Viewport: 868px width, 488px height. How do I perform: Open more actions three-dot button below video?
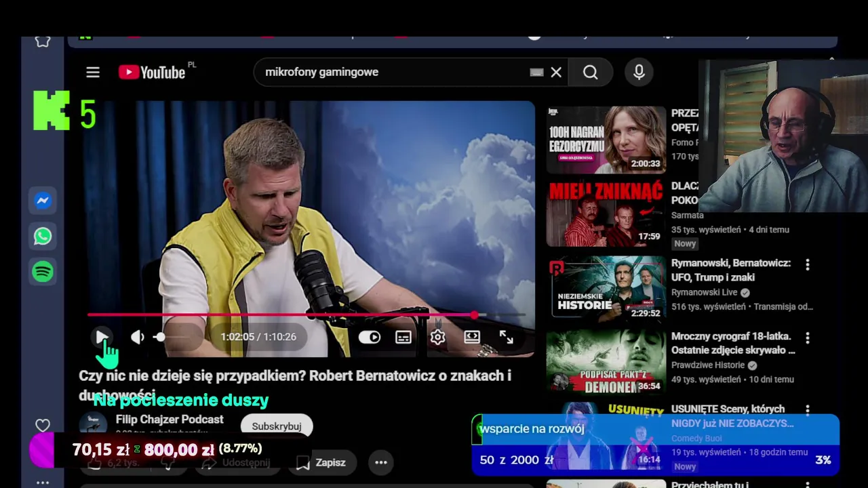point(381,462)
